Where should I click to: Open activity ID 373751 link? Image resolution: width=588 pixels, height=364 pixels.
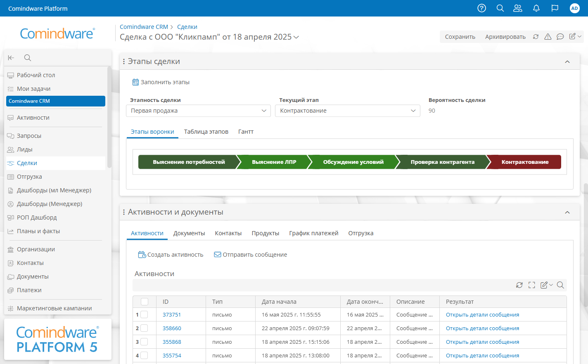pos(172,314)
